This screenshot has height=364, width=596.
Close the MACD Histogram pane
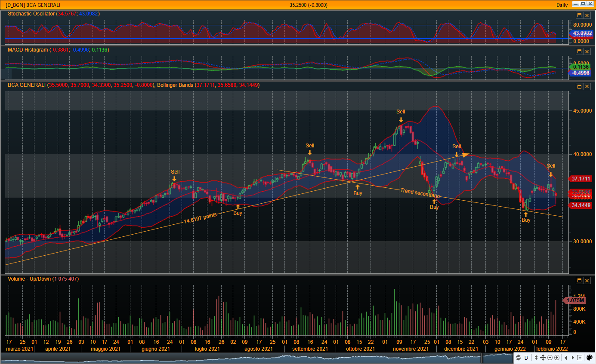coord(587,51)
